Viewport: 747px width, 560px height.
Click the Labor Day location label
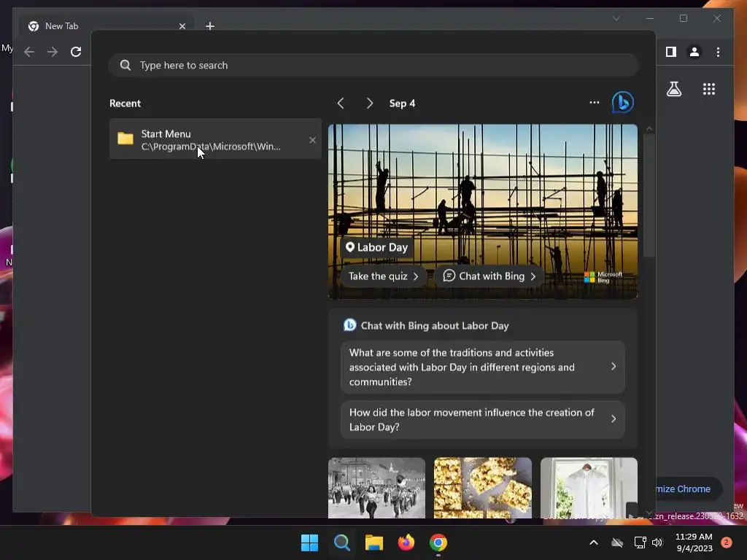(x=377, y=247)
